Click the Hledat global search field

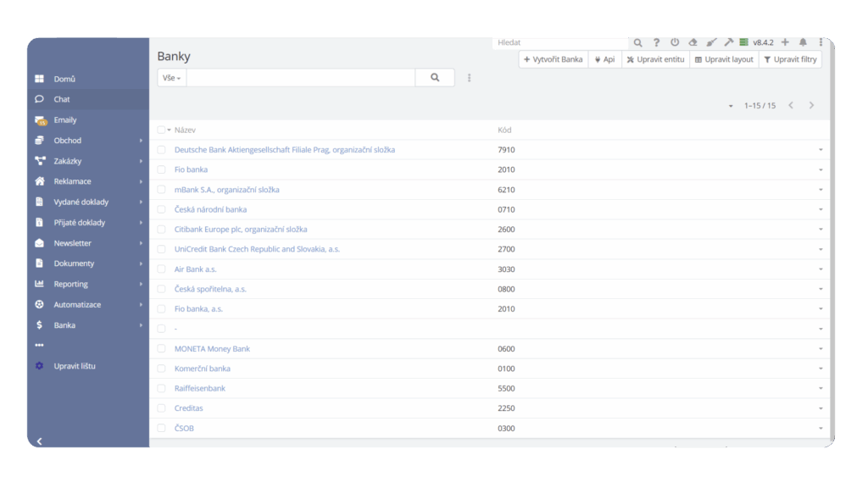559,42
